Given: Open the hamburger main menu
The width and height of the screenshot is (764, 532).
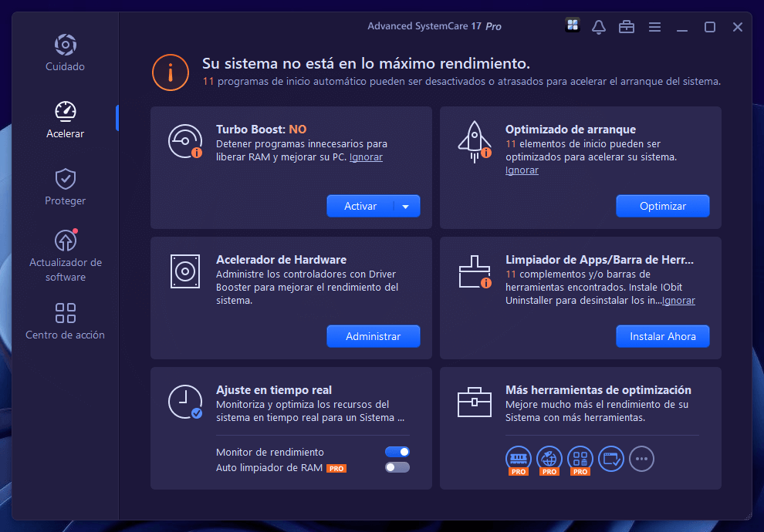Looking at the screenshot, I should pyautogui.click(x=655, y=27).
